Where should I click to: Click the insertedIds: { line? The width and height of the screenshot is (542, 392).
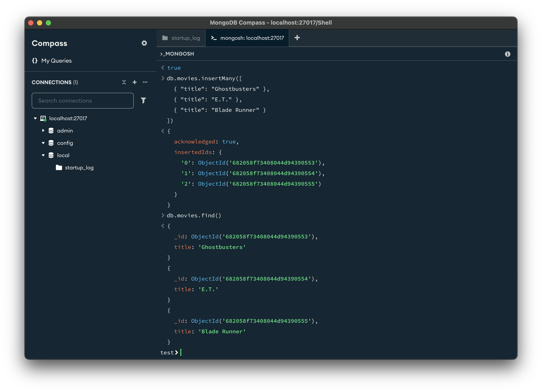(x=198, y=152)
